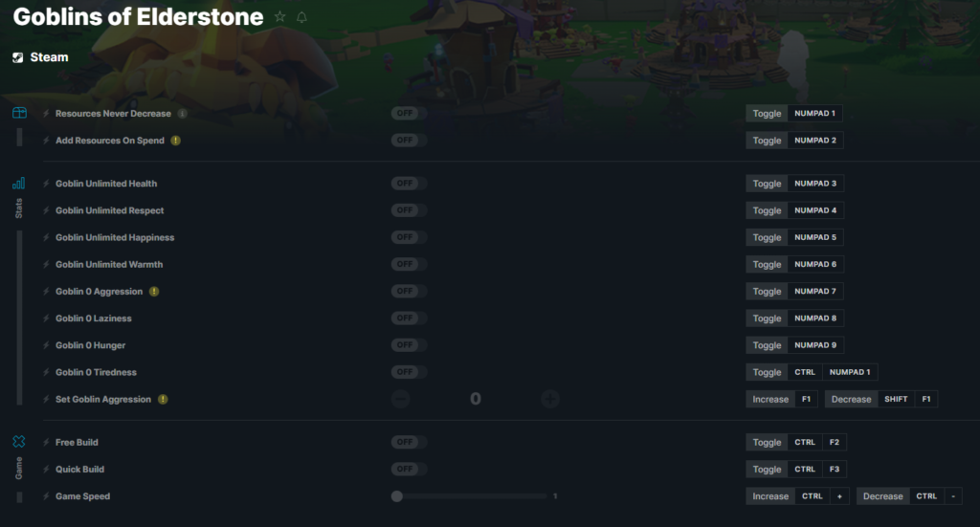This screenshot has width=980, height=527.
Task: Enable the Free Build toggle
Action: [409, 442]
